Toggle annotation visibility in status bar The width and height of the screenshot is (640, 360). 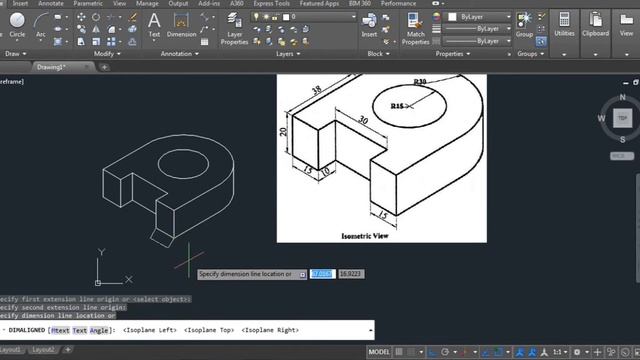[x=520, y=352]
